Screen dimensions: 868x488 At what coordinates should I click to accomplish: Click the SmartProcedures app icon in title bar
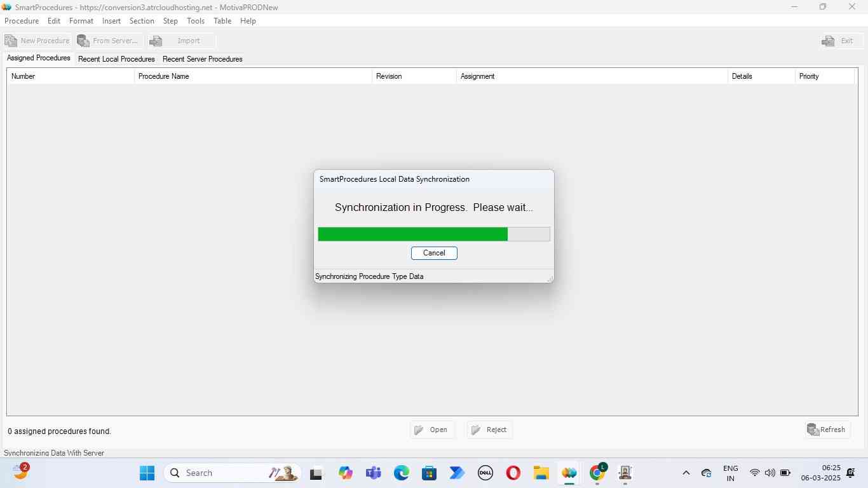[x=7, y=7]
